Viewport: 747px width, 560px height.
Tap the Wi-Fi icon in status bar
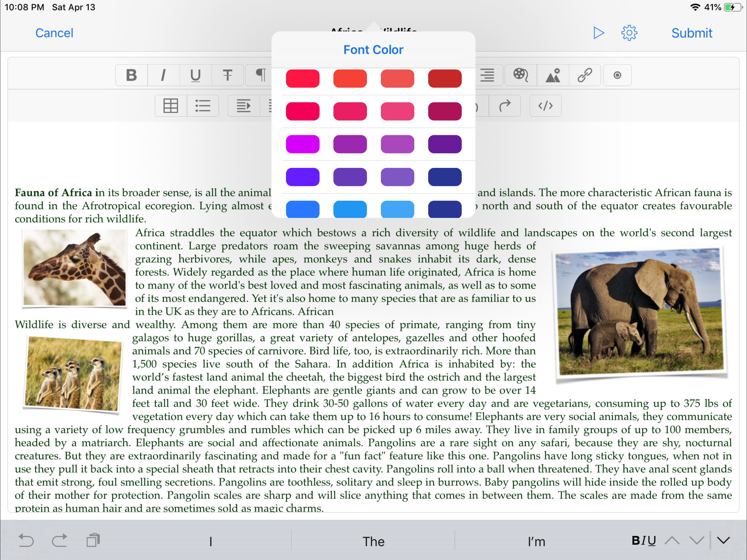(x=695, y=7)
